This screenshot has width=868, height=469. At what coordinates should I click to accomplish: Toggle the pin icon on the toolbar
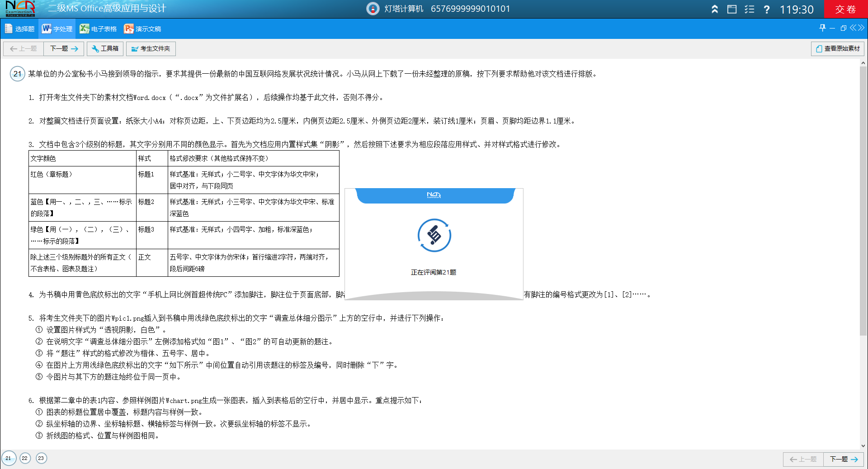(x=822, y=28)
